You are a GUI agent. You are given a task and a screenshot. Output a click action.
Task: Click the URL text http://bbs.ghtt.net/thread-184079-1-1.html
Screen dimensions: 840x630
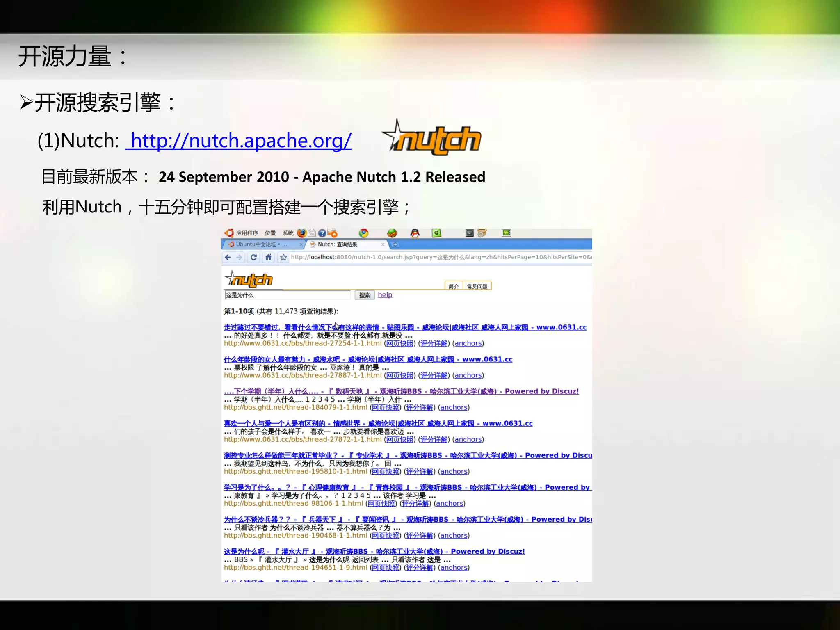click(296, 407)
